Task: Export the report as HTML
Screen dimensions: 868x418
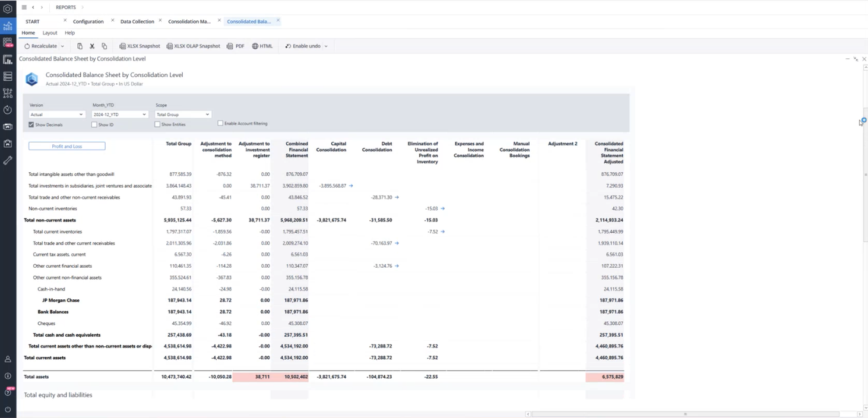Action: click(x=262, y=46)
